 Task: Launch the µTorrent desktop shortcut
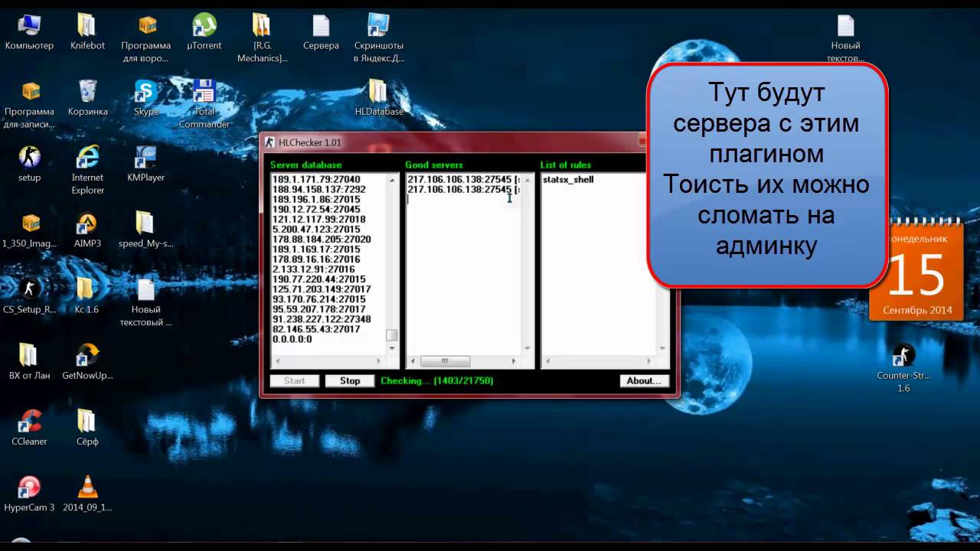[x=204, y=32]
